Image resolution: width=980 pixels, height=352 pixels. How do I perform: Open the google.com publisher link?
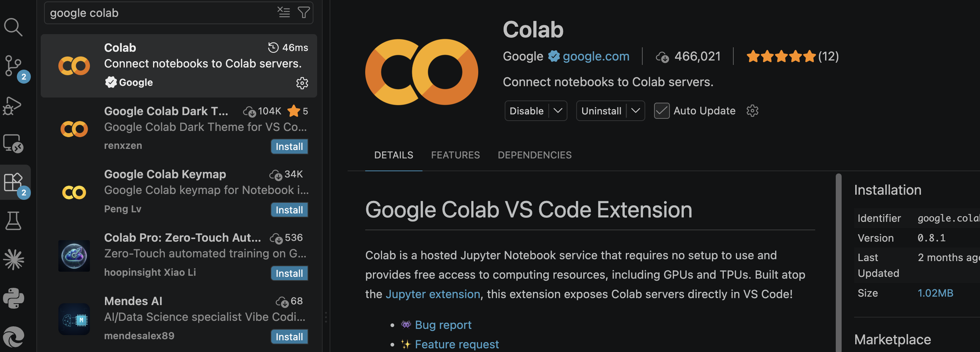click(x=596, y=56)
